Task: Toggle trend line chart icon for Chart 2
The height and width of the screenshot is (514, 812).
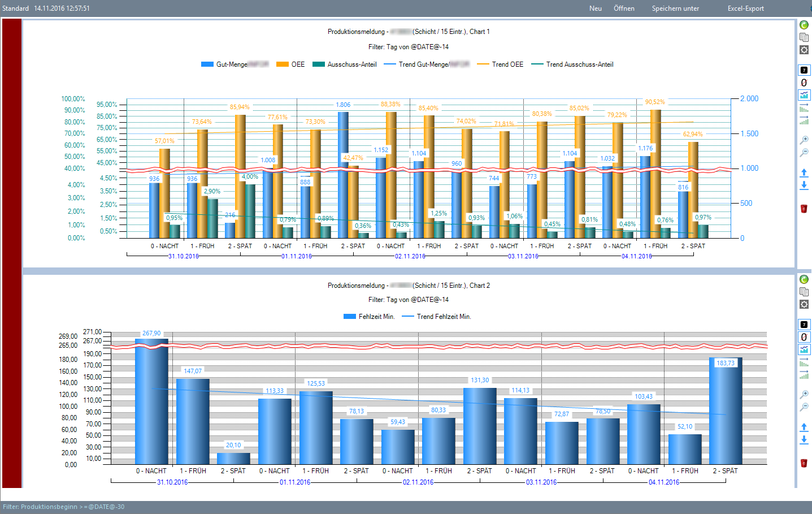Action: (x=804, y=349)
